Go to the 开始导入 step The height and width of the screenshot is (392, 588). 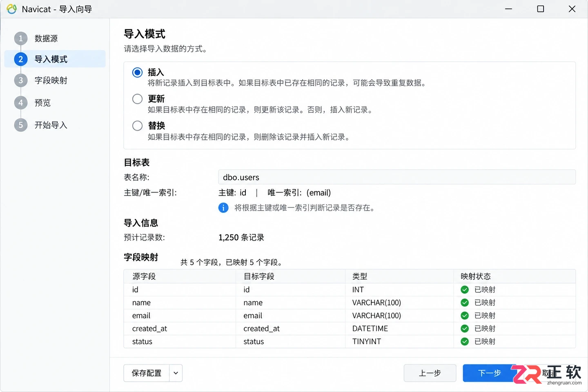click(x=51, y=125)
